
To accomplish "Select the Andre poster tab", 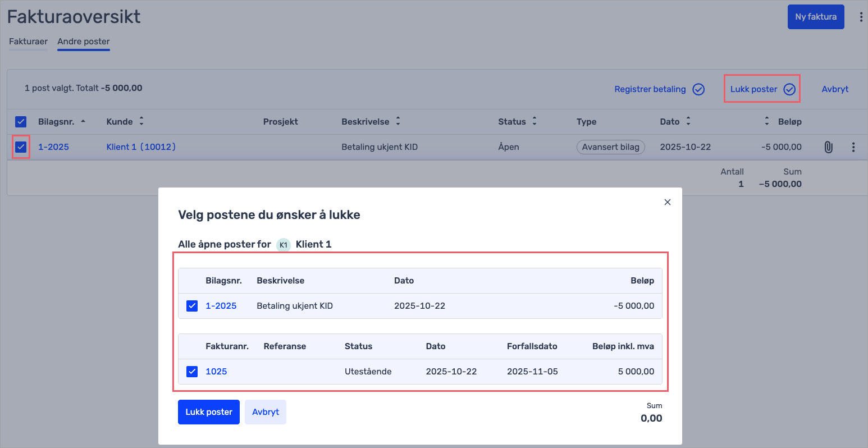I will (84, 42).
